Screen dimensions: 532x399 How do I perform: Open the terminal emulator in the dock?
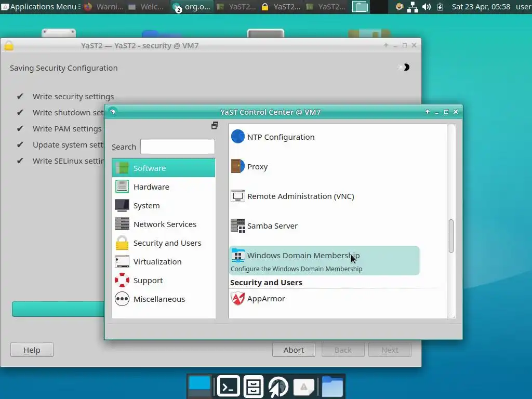pyautogui.click(x=229, y=386)
